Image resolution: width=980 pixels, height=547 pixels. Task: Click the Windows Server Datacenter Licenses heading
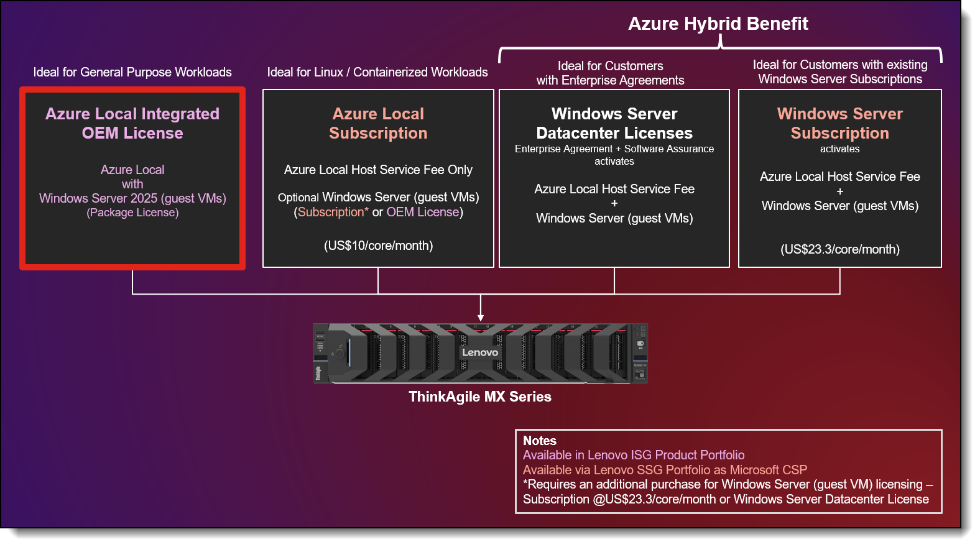[x=614, y=123]
